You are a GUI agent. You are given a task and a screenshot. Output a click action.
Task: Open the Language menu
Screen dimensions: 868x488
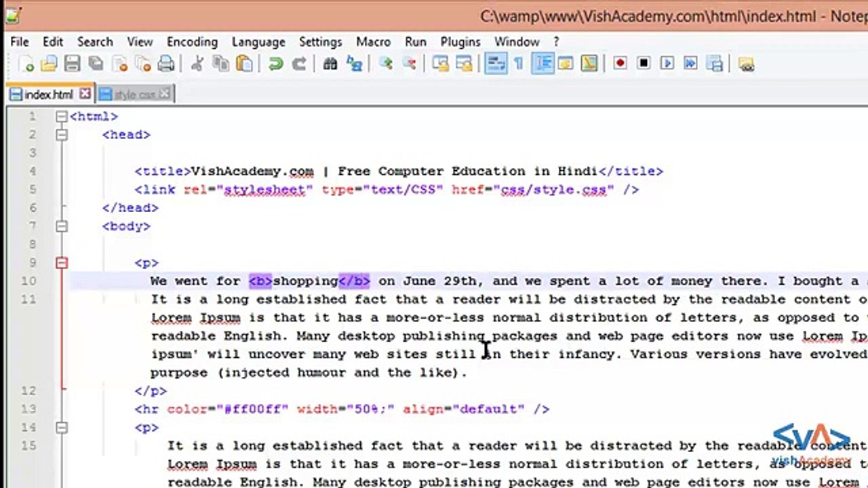click(x=258, y=42)
